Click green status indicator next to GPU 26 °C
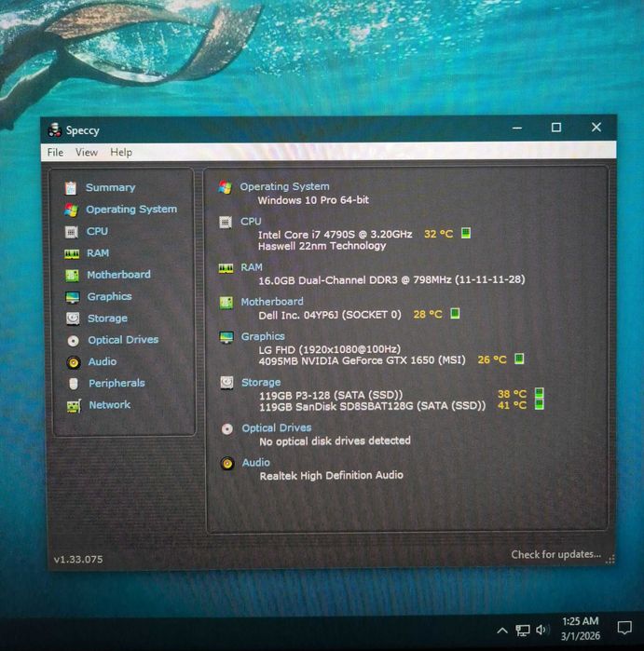This screenshot has width=644, height=651. (519, 359)
